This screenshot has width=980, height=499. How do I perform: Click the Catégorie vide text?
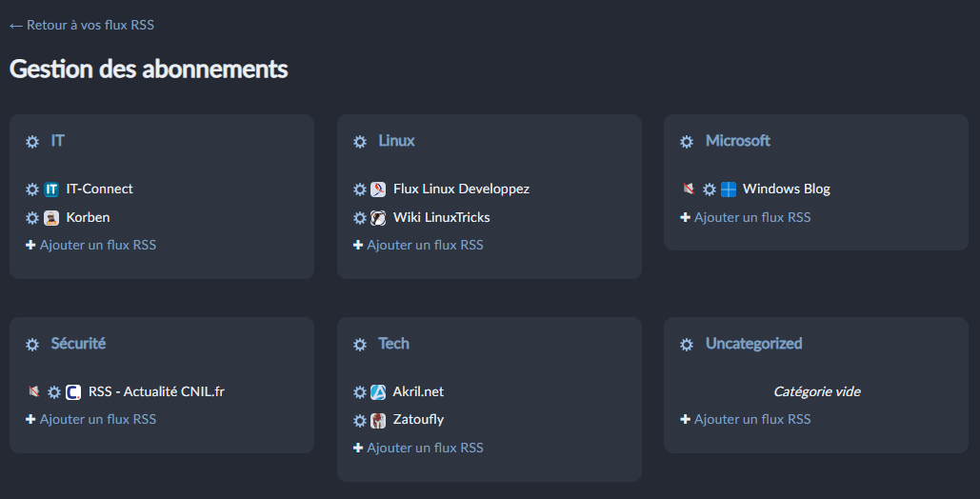(x=817, y=391)
